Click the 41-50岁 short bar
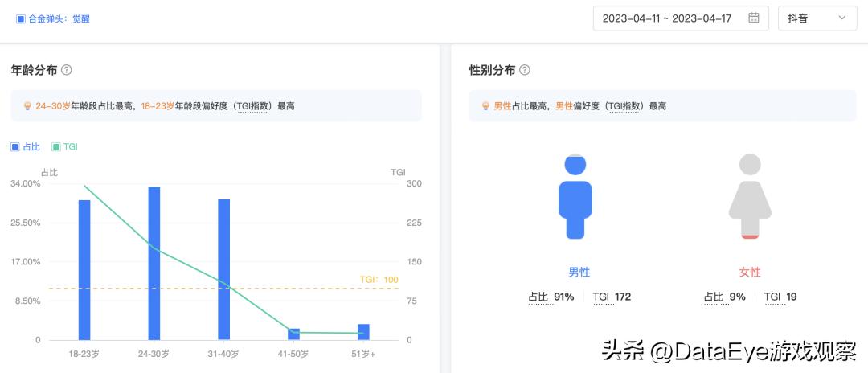Image resolution: width=868 pixels, height=373 pixels. tap(293, 334)
